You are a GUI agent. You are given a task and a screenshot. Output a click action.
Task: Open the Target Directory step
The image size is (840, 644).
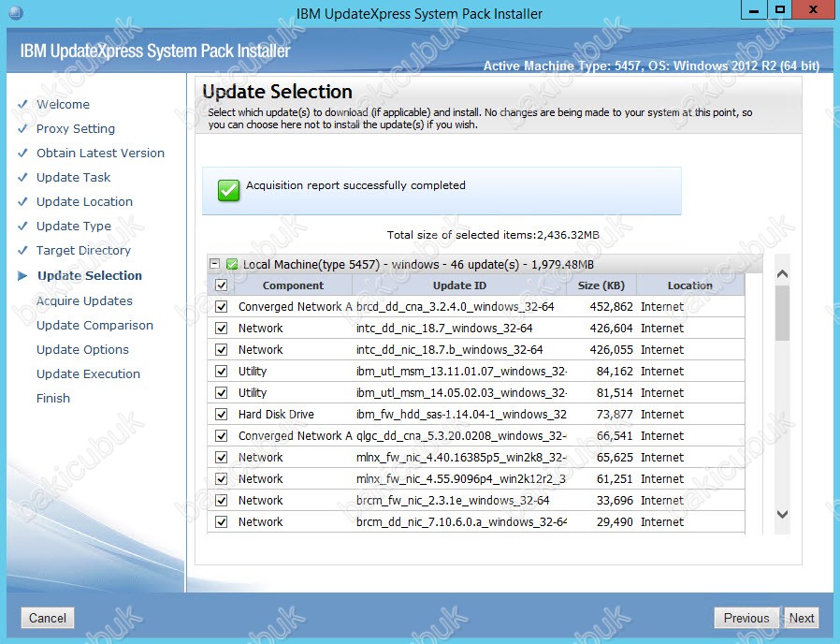click(83, 251)
